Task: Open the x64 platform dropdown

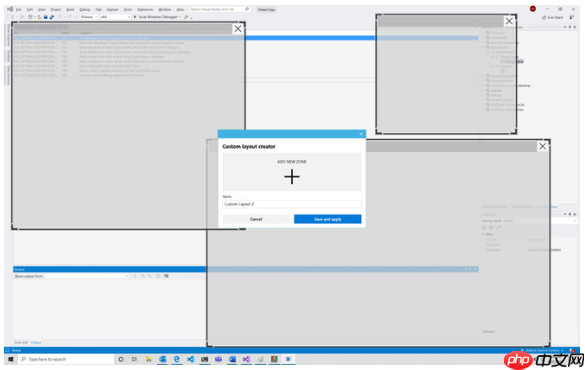Action: click(115, 17)
